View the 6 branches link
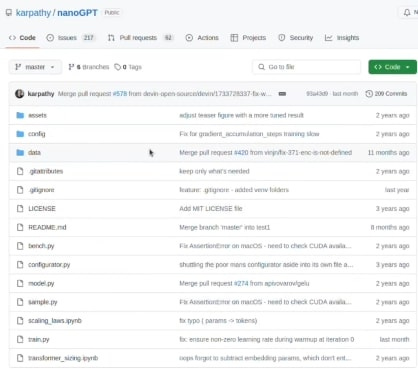The image size is (418, 369). (89, 67)
